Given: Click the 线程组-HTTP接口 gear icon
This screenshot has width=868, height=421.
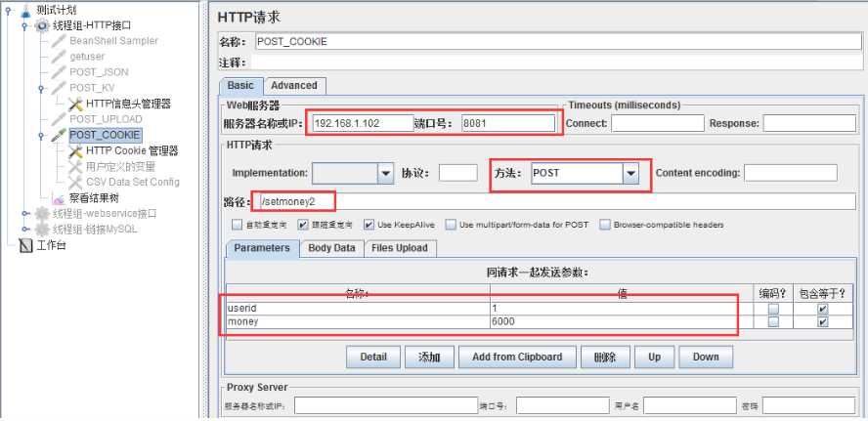Looking at the screenshot, I should click(x=42, y=25).
